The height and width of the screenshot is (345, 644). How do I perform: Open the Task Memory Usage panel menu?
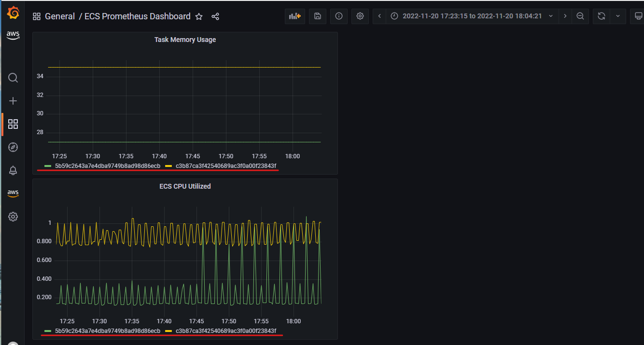(x=185, y=40)
